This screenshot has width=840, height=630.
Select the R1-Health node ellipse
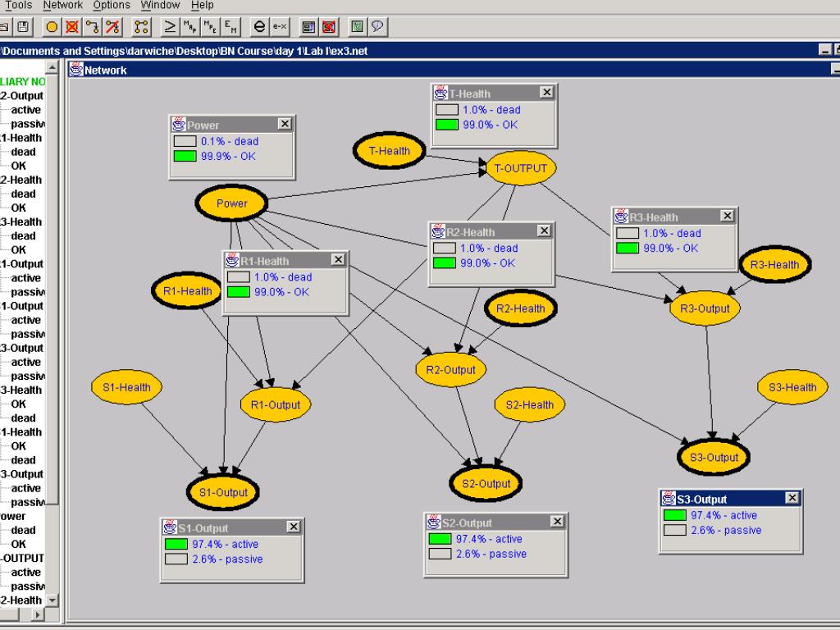click(187, 291)
